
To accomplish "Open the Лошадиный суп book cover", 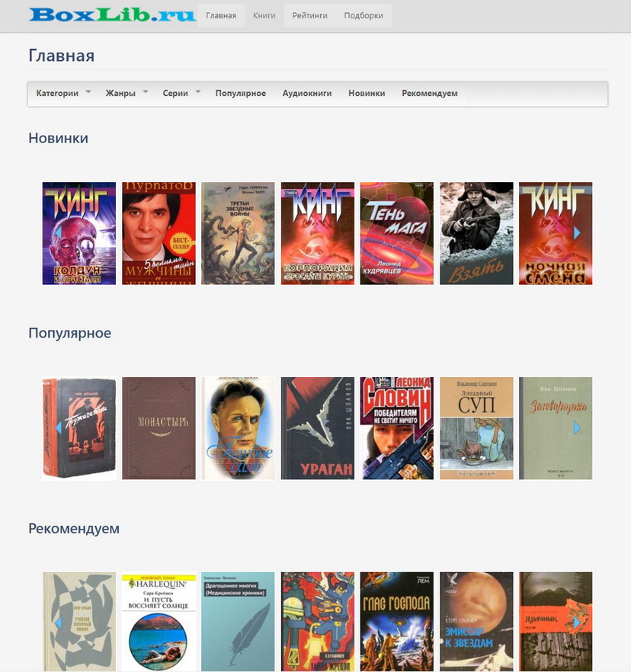I will [476, 428].
